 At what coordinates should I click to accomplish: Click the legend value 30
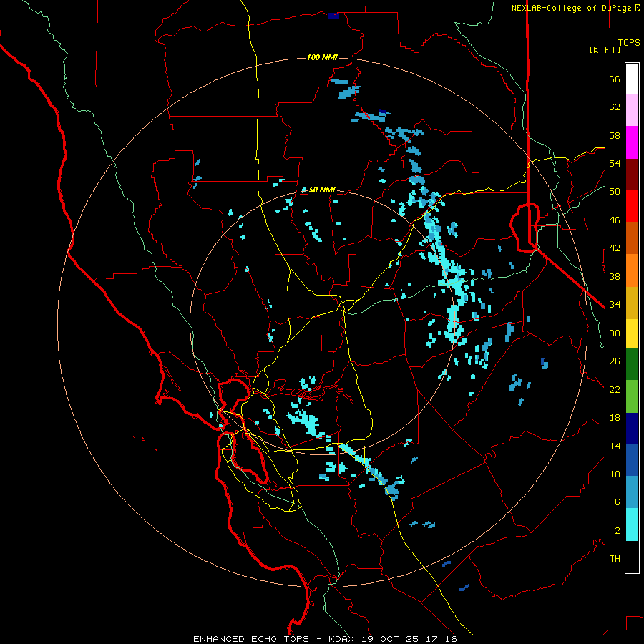click(615, 333)
